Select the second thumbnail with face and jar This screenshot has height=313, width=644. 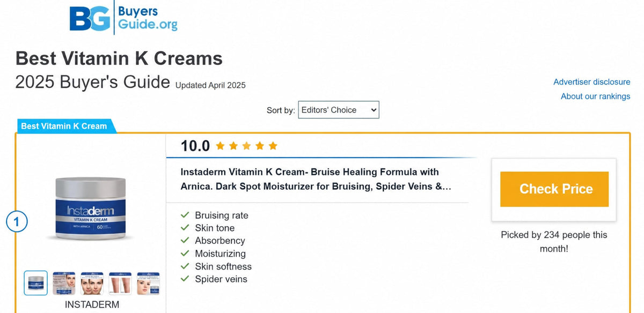tap(64, 283)
